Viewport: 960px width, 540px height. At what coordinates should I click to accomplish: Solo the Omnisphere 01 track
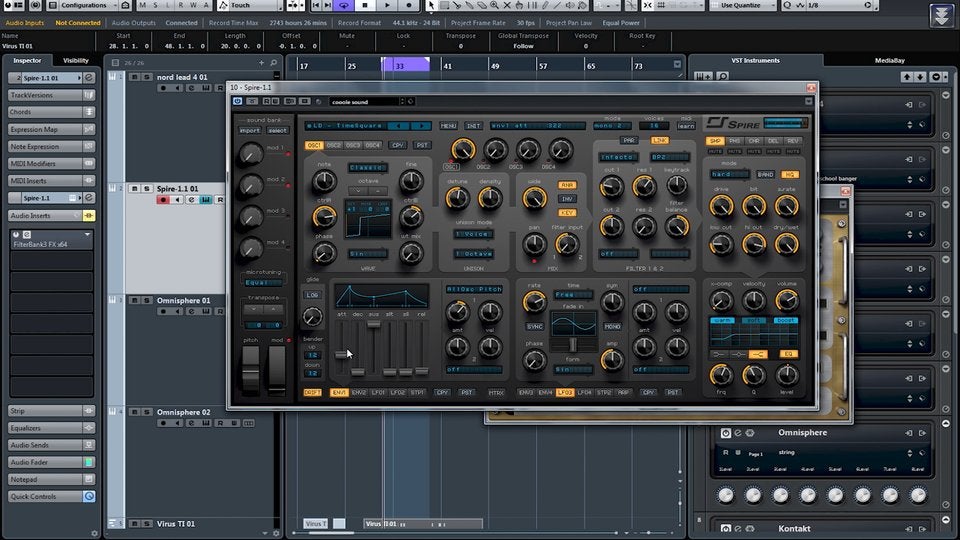pos(147,301)
